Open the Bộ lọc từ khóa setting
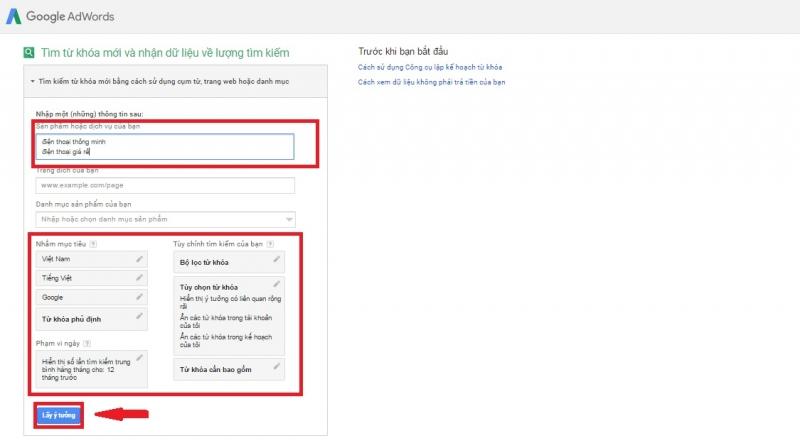 [229, 262]
